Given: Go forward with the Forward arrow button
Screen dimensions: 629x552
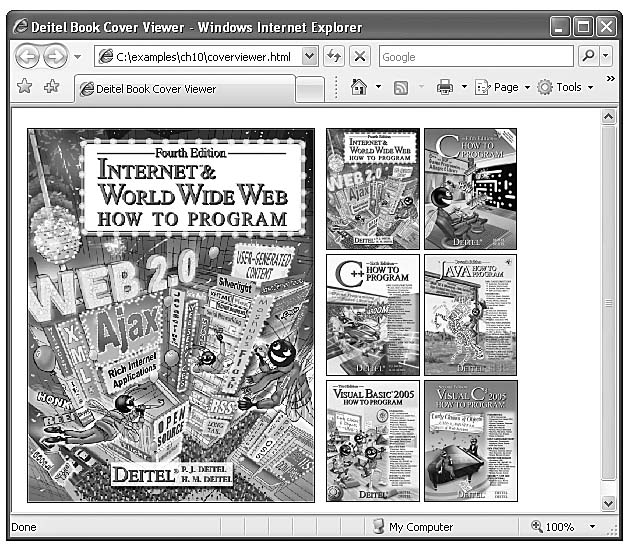Looking at the screenshot, I should click(55, 56).
